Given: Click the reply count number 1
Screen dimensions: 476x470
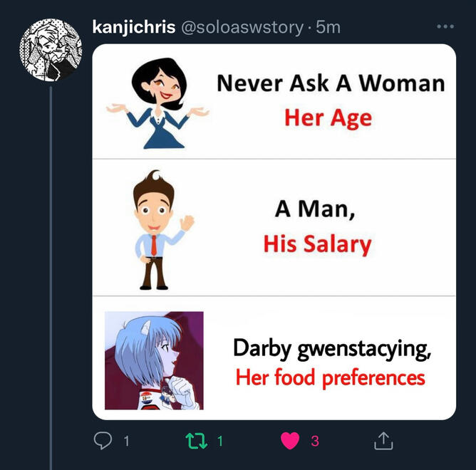Looking at the screenshot, I should point(126,442).
